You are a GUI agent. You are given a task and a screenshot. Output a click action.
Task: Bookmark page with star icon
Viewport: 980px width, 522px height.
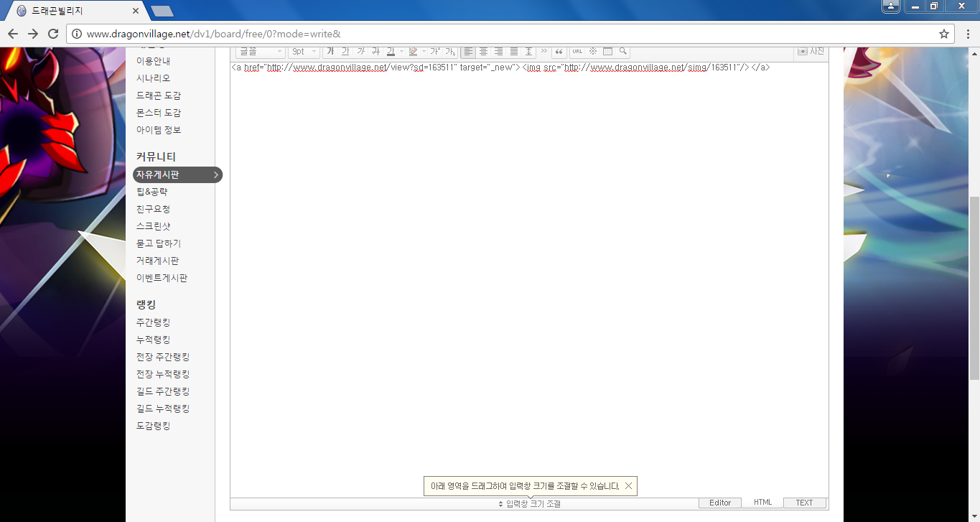pyautogui.click(x=944, y=34)
